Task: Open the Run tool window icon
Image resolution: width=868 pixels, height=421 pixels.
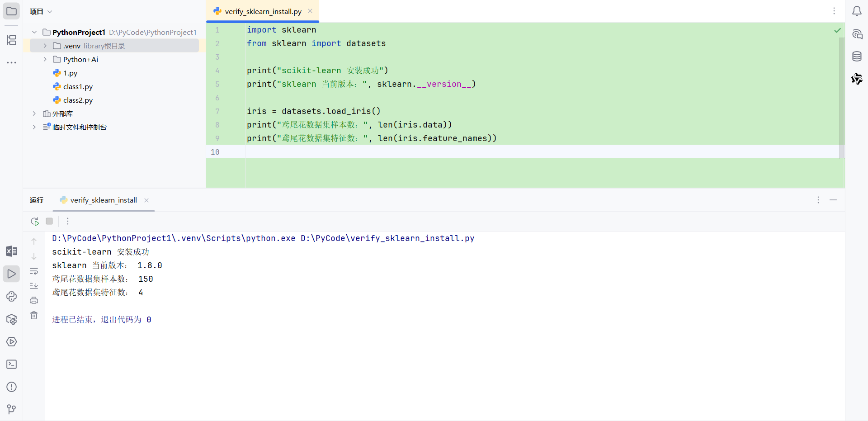Action: coord(11,274)
